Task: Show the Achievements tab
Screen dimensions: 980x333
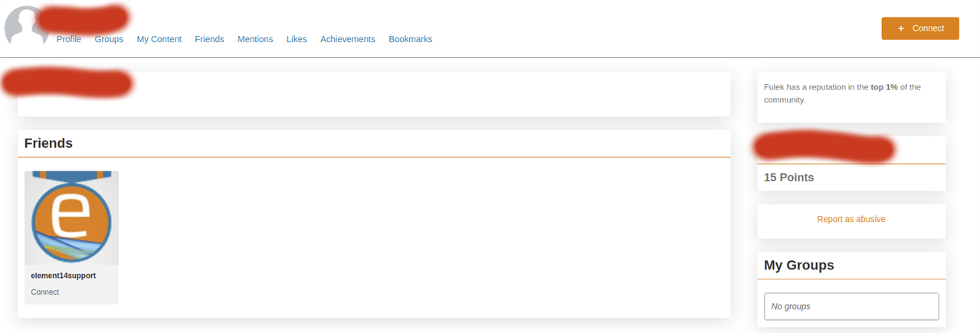Action: pos(348,39)
